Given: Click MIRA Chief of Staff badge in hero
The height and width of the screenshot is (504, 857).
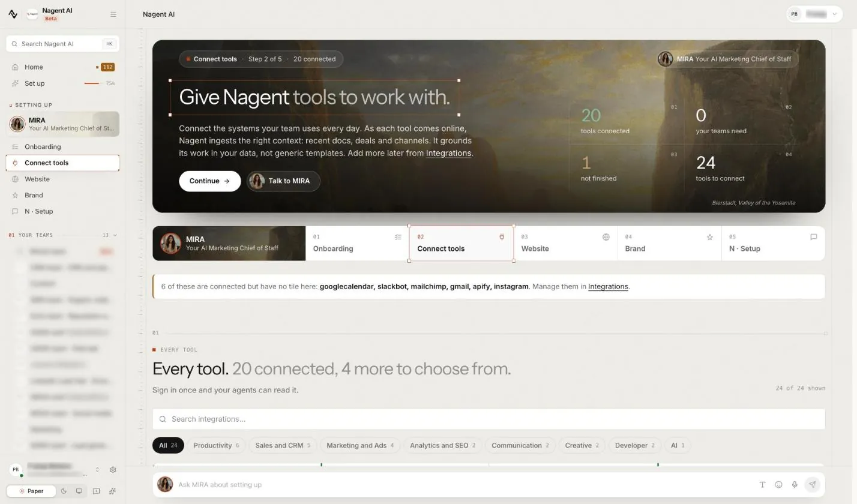Looking at the screenshot, I should [727, 59].
